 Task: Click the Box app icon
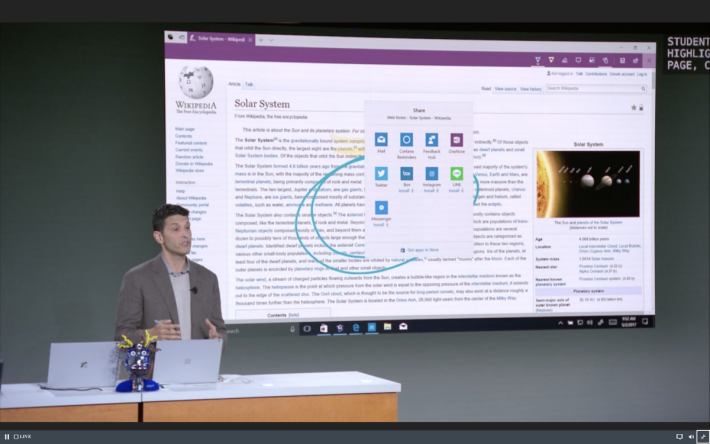(406, 173)
